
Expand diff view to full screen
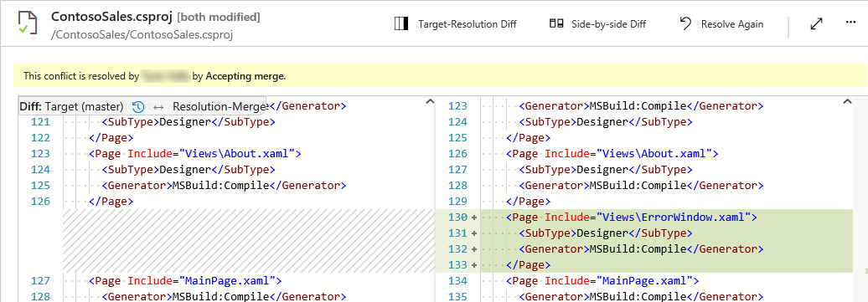click(x=816, y=23)
